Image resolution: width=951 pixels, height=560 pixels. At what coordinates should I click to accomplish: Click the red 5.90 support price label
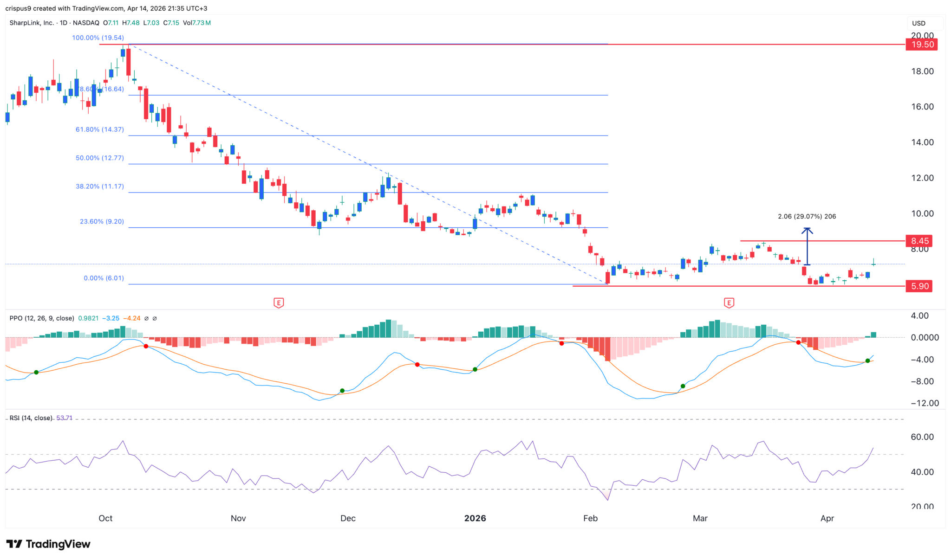(x=919, y=286)
